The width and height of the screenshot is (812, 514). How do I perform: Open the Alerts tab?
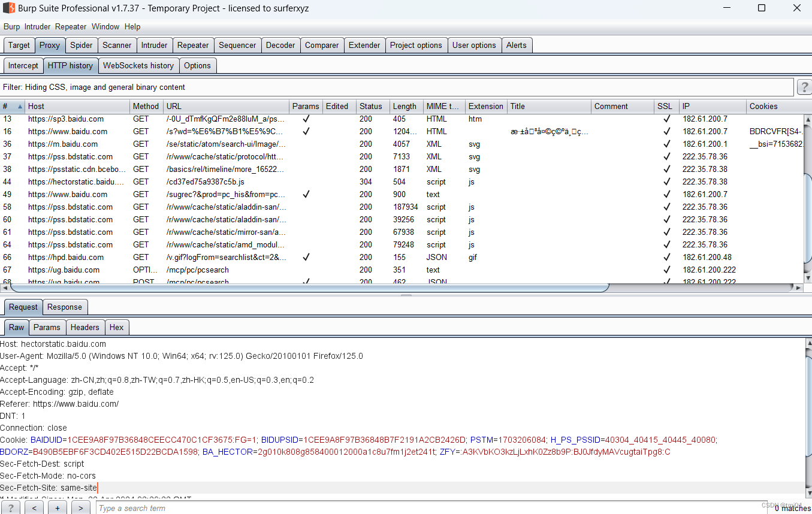coord(517,45)
